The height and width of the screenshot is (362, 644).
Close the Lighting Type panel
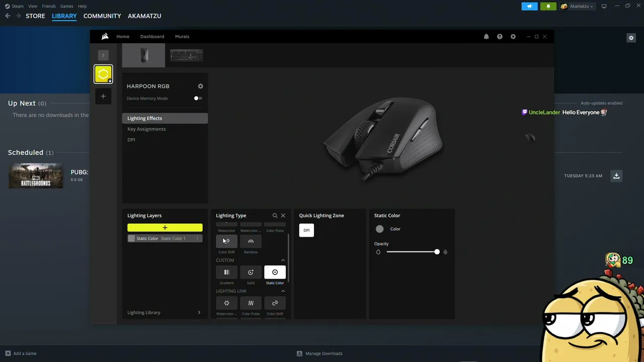click(283, 216)
